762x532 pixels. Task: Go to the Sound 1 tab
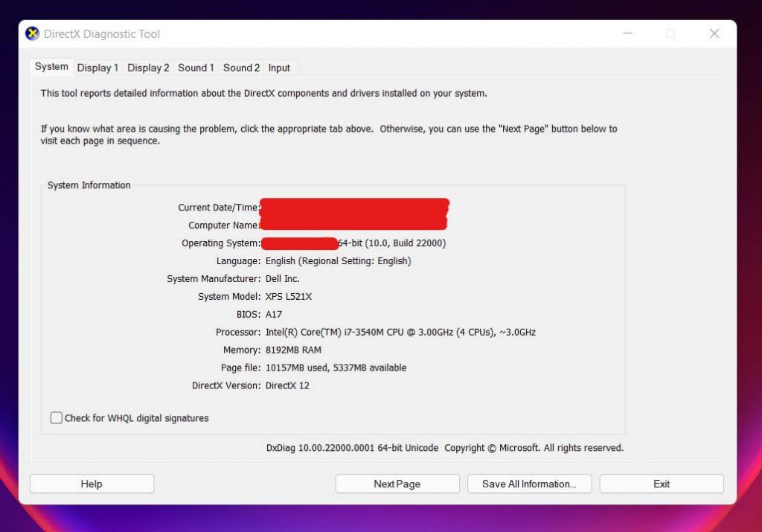tap(196, 68)
